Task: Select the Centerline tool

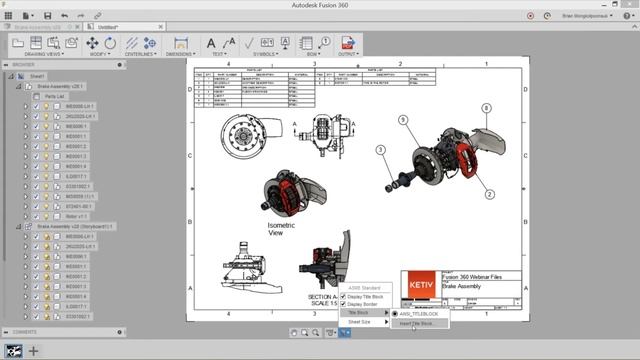Action: click(131, 43)
